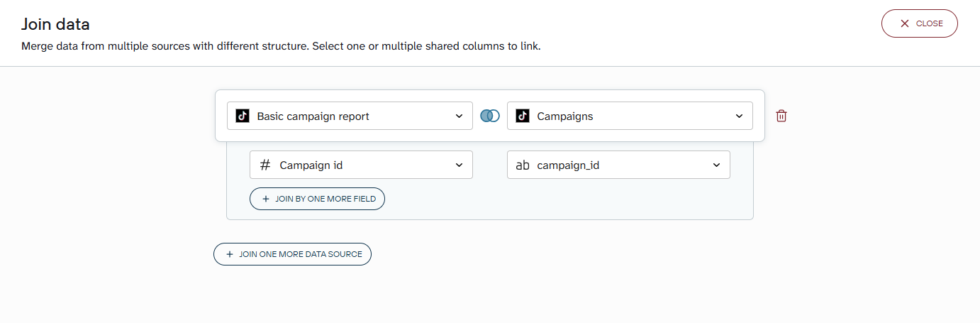The width and height of the screenshot is (980, 323).
Task: Select the Campaigns data source label
Action: [565, 116]
